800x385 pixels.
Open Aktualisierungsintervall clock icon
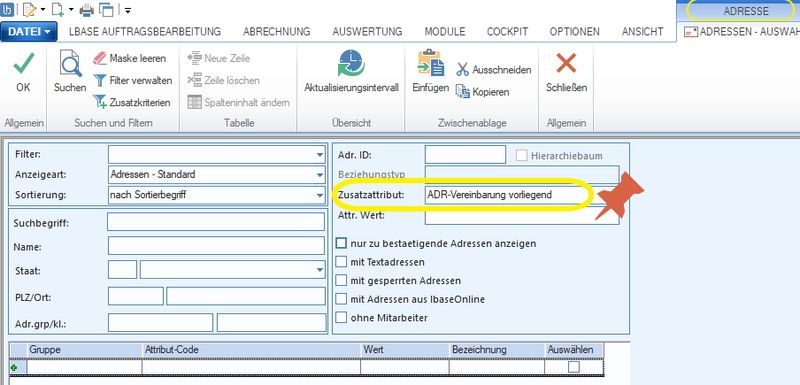(351, 63)
